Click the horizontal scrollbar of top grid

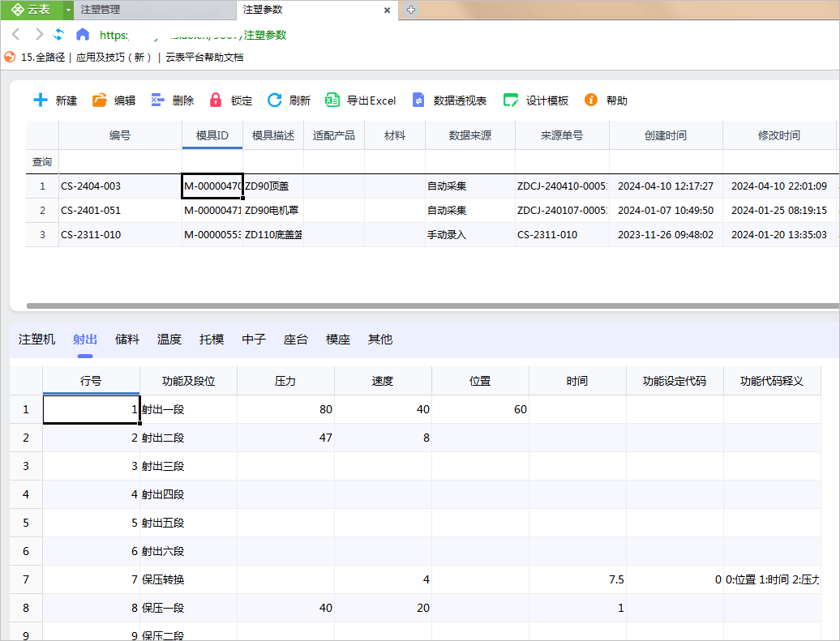(432, 306)
